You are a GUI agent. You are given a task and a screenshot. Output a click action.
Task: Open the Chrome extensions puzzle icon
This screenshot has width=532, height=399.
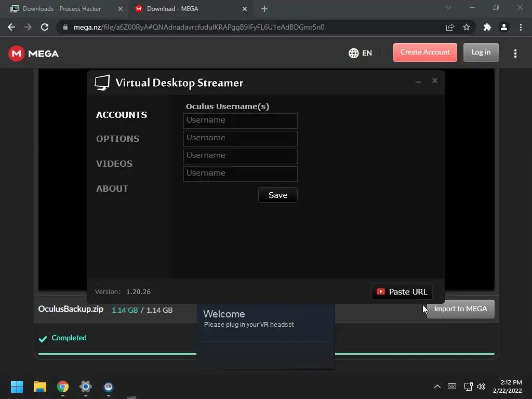pyautogui.click(x=487, y=27)
